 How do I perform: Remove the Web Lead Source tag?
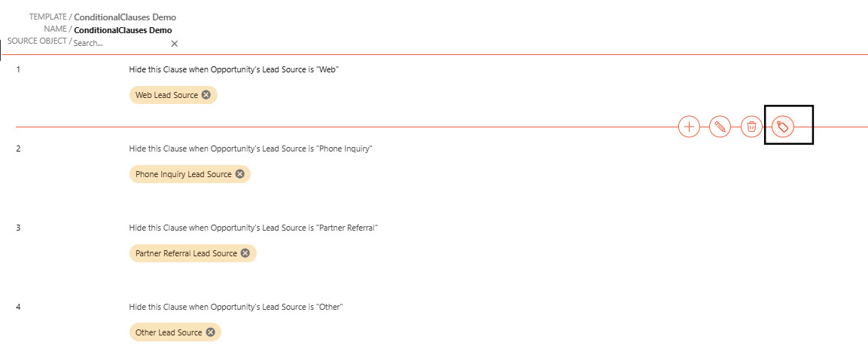[206, 95]
